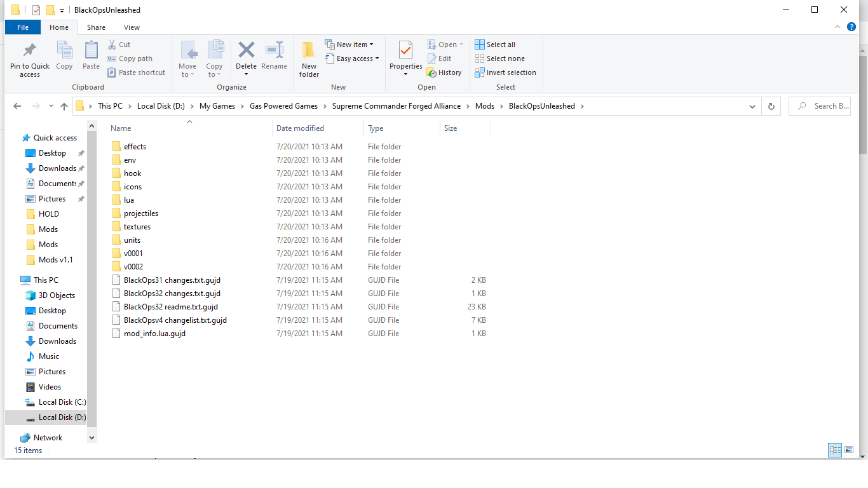Click Supreme Commander Forged Alliance breadcrumb

coord(397,106)
